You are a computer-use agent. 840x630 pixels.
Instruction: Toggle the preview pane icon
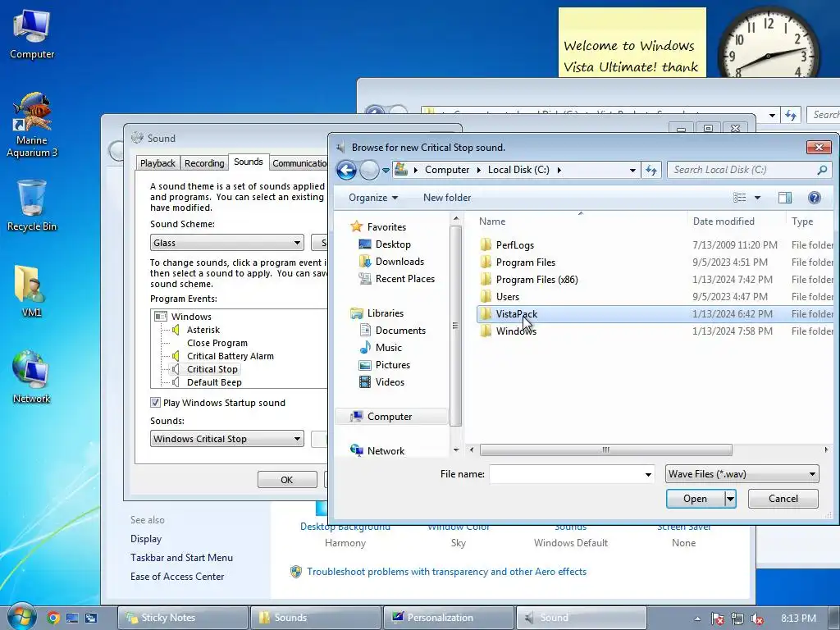[x=785, y=198]
